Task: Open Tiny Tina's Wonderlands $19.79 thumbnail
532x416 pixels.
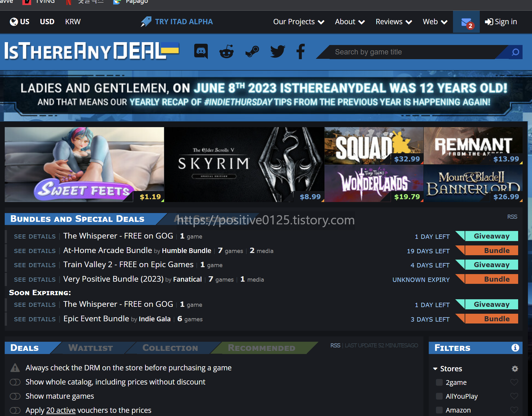Action: [x=374, y=183]
